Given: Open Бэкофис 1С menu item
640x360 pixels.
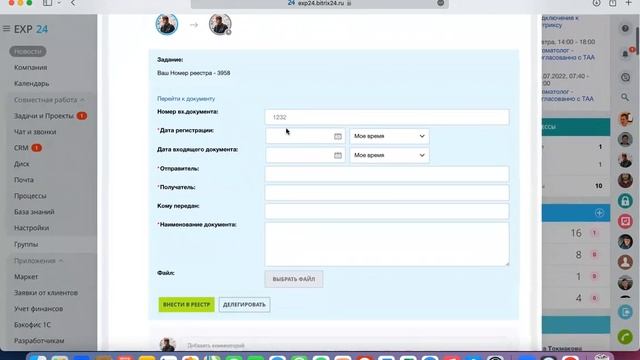Looking at the screenshot, I should pyautogui.click(x=32, y=325).
